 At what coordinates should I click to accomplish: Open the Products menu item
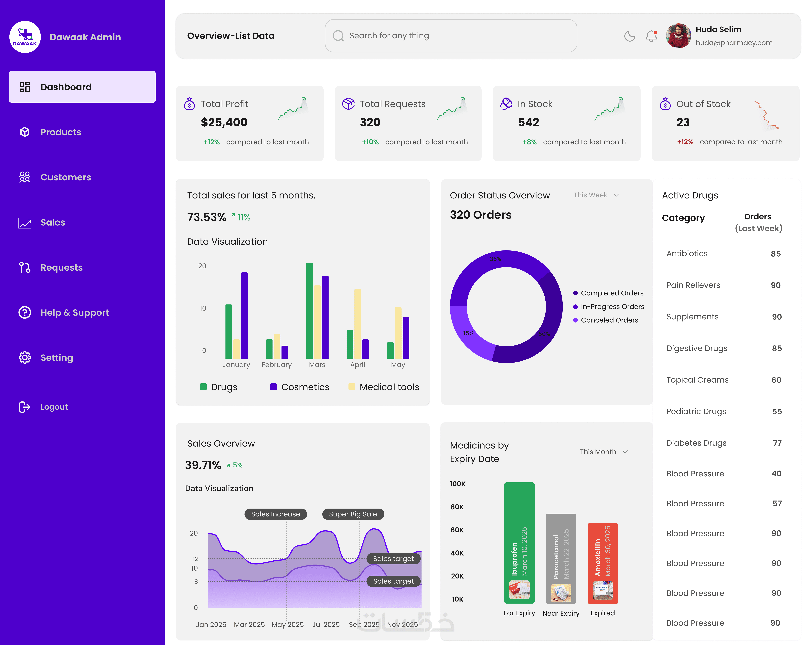pos(61,132)
